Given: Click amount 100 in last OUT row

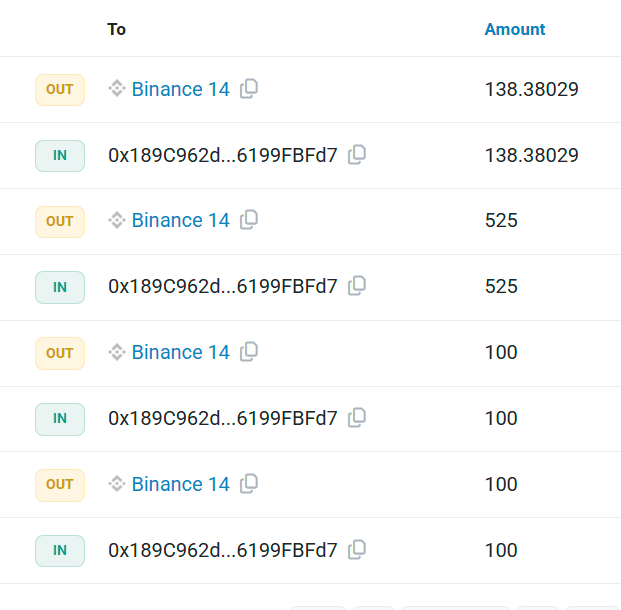Looking at the screenshot, I should [x=501, y=484].
